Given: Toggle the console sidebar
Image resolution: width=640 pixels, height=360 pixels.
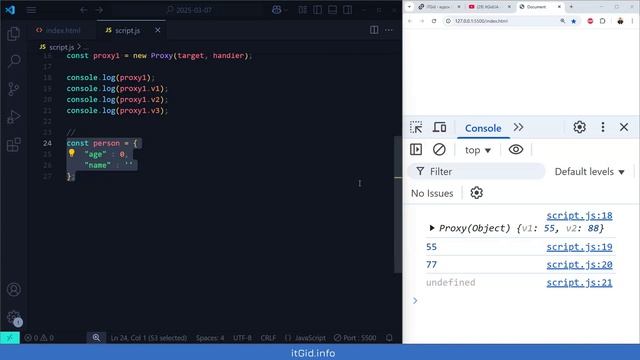Looking at the screenshot, I should (416, 149).
